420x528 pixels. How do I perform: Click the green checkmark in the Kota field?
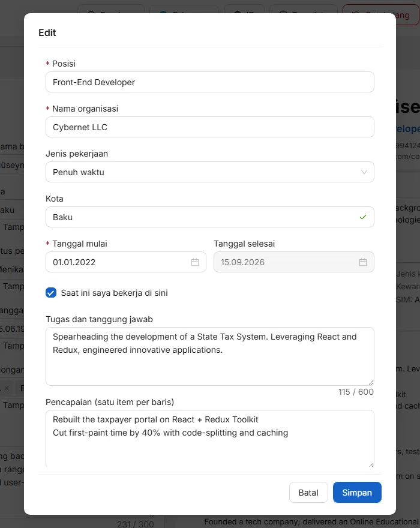[363, 217]
